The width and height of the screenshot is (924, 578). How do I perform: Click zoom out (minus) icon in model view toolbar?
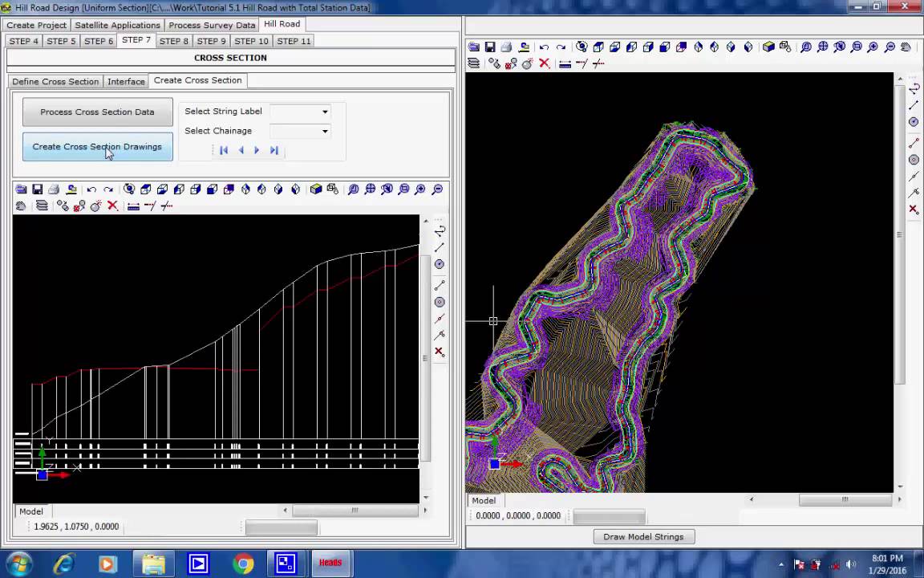(x=890, y=47)
